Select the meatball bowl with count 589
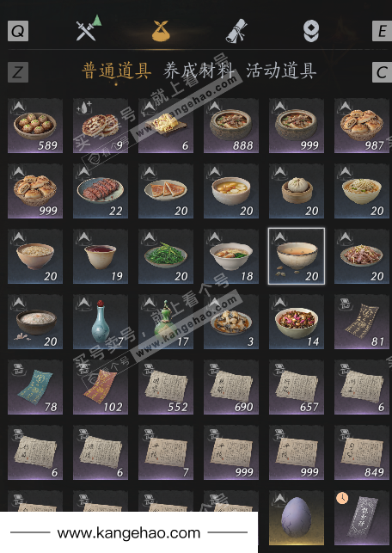This screenshot has width=392, height=553. (x=35, y=126)
